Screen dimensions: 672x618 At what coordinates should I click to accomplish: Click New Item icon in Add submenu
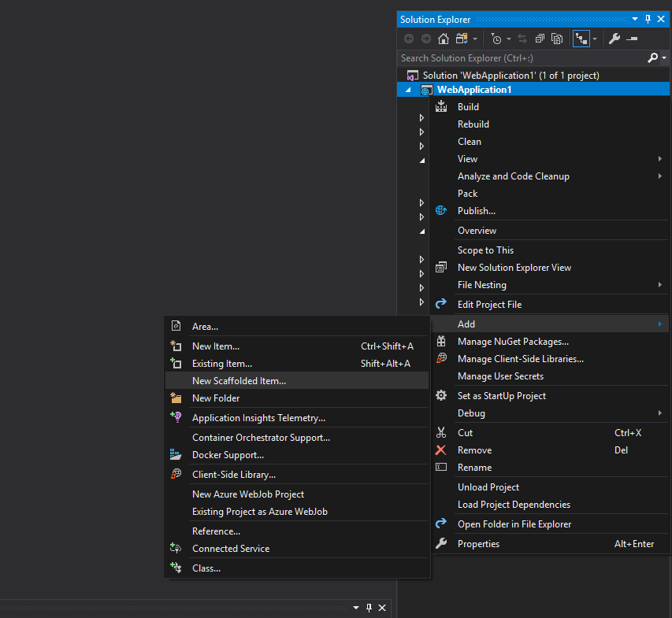tap(176, 346)
